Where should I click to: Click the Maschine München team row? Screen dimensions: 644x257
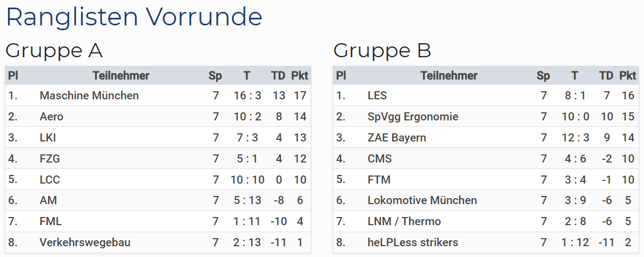tap(158, 96)
